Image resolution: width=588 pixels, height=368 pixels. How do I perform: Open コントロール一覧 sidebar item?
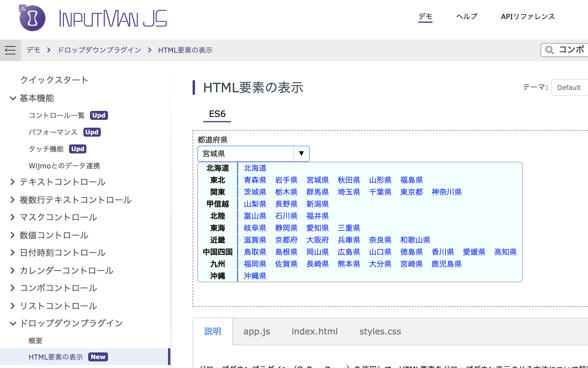57,115
